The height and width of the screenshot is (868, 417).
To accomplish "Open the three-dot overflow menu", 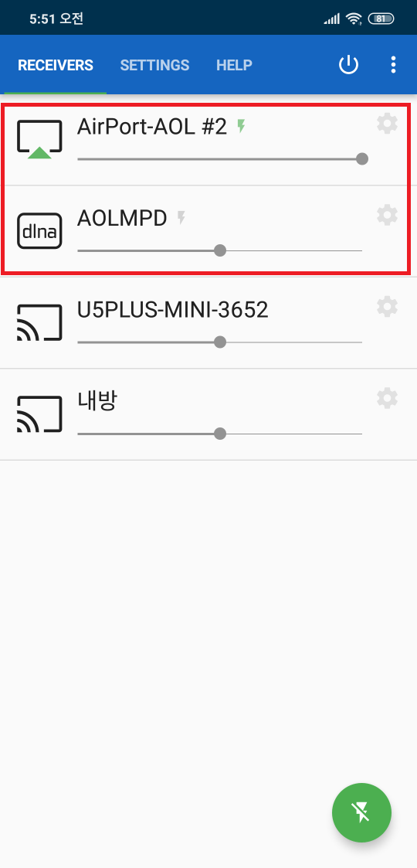I will pos(393,65).
